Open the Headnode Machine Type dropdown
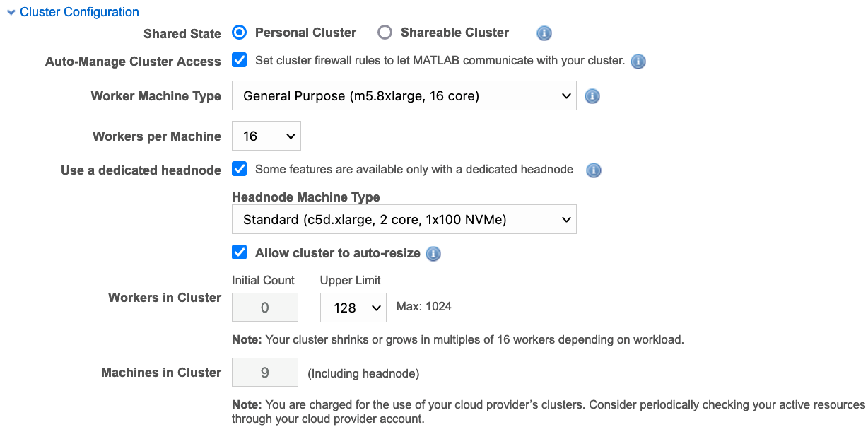Viewport: 868px width, 432px height. click(404, 219)
